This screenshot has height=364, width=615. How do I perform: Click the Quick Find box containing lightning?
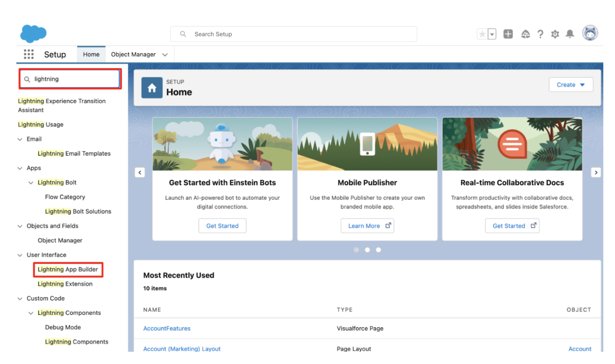70,79
